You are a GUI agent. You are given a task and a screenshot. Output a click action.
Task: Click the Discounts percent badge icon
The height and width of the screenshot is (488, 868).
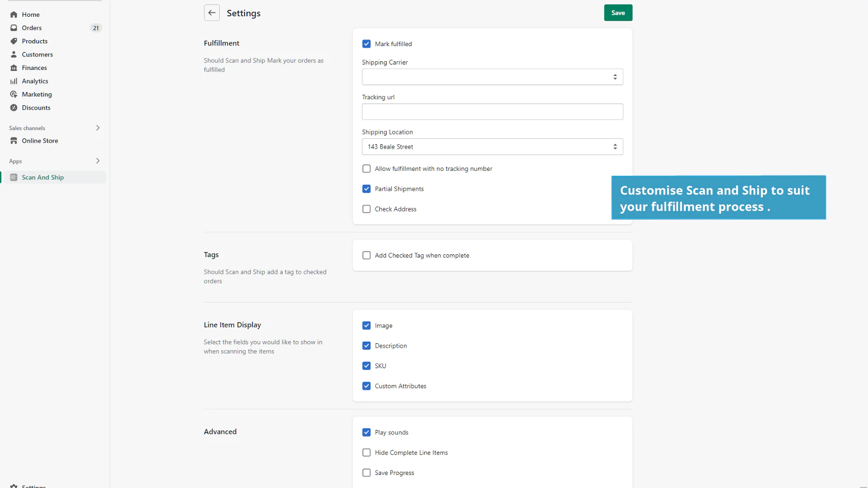pyautogui.click(x=14, y=108)
